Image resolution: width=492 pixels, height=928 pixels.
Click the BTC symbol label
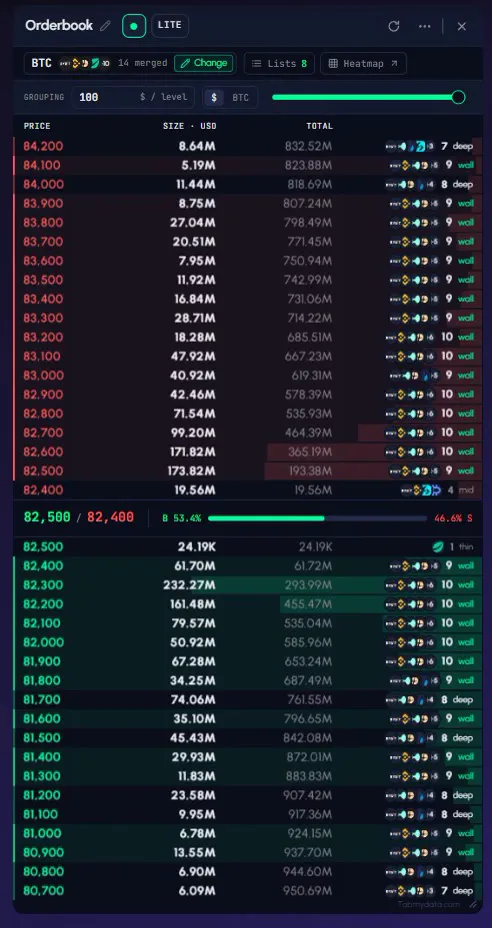tap(41, 63)
